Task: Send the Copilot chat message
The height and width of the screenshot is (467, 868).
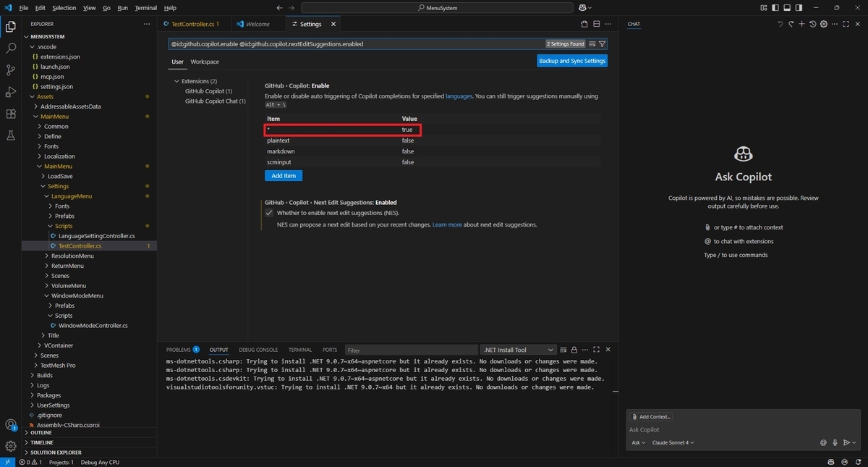Action: click(846, 442)
